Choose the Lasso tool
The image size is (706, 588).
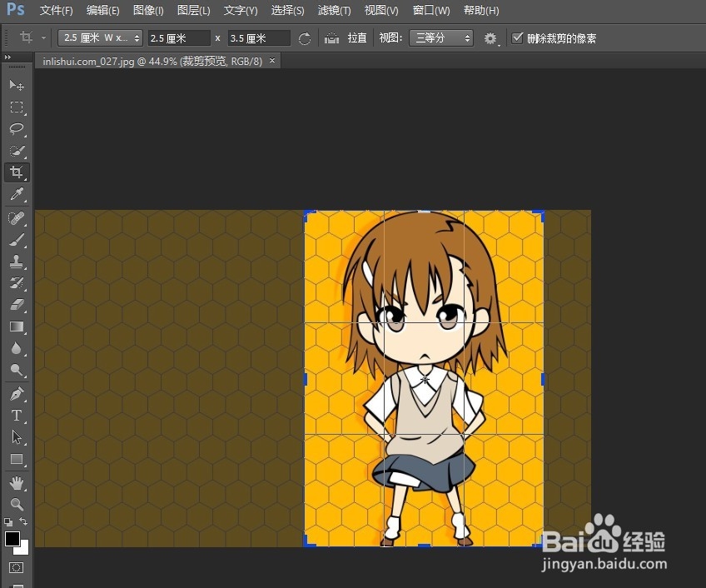[16, 129]
